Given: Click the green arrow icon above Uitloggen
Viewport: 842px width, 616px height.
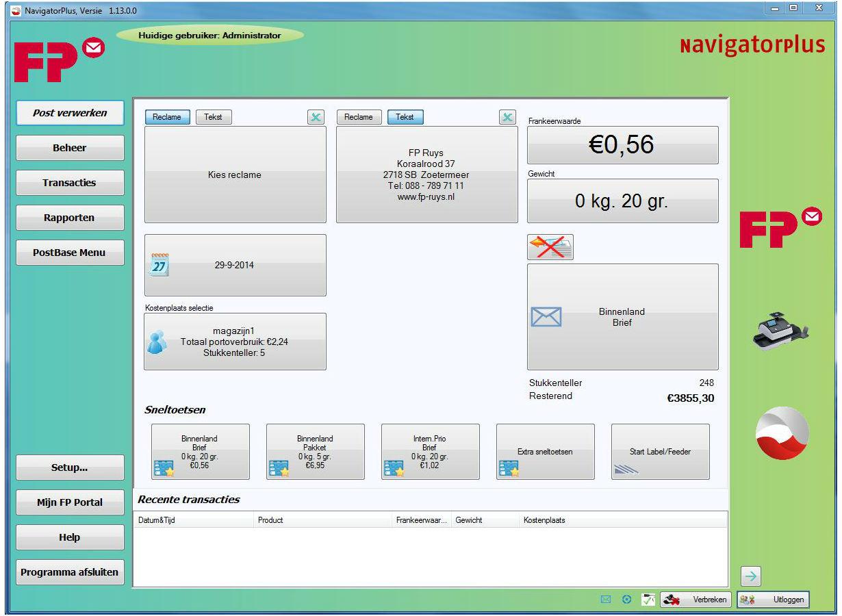Looking at the screenshot, I should [751, 576].
